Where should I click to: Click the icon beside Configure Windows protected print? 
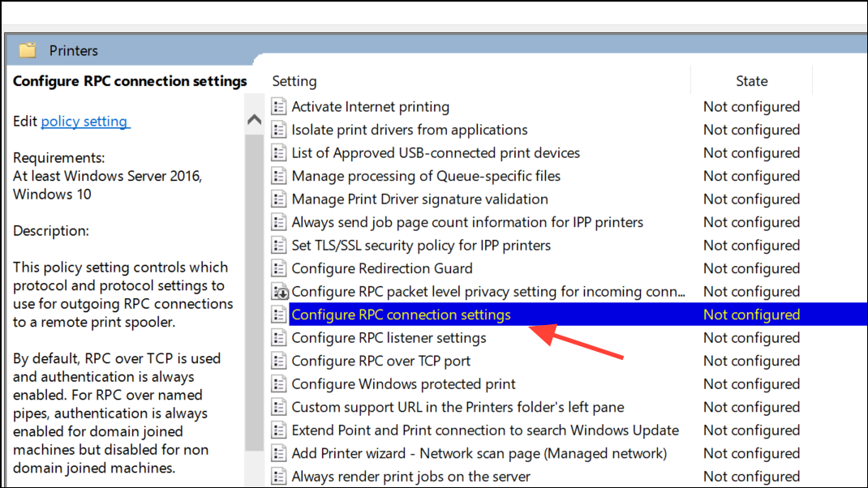(278, 383)
